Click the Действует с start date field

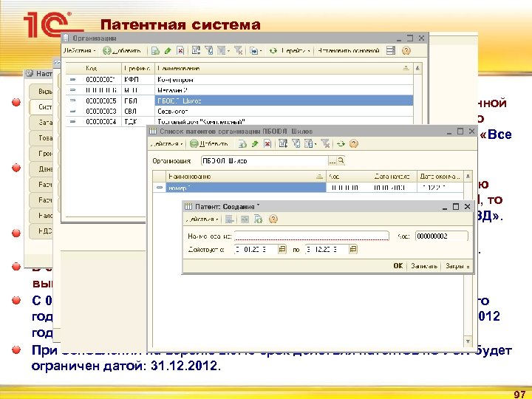click(x=256, y=250)
